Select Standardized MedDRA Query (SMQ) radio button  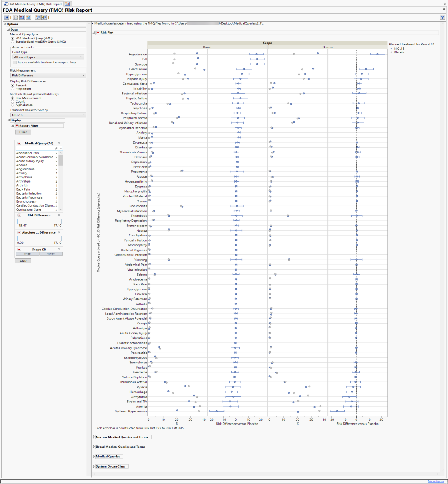click(12, 41)
